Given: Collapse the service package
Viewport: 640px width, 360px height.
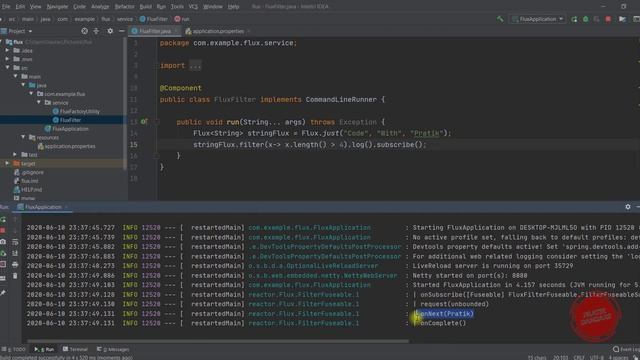Looking at the screenshot, I should click(39, 102).
